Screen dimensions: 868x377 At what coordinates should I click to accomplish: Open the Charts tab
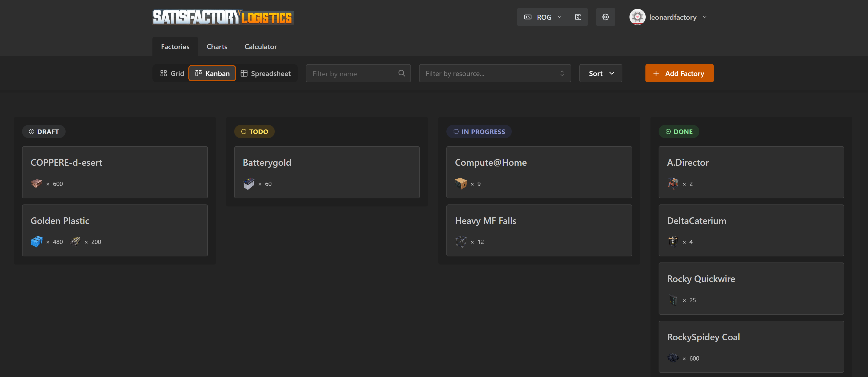(x=217, y=47)
